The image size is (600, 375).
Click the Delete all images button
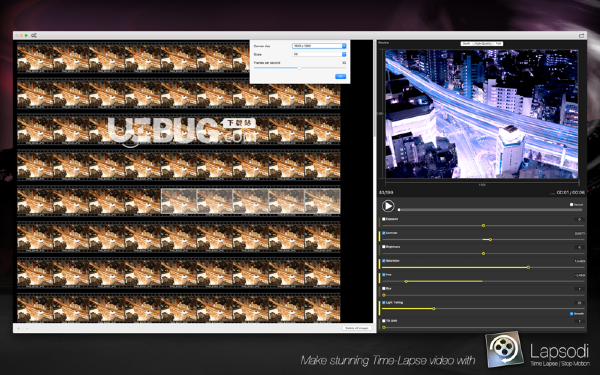[357, 328]
